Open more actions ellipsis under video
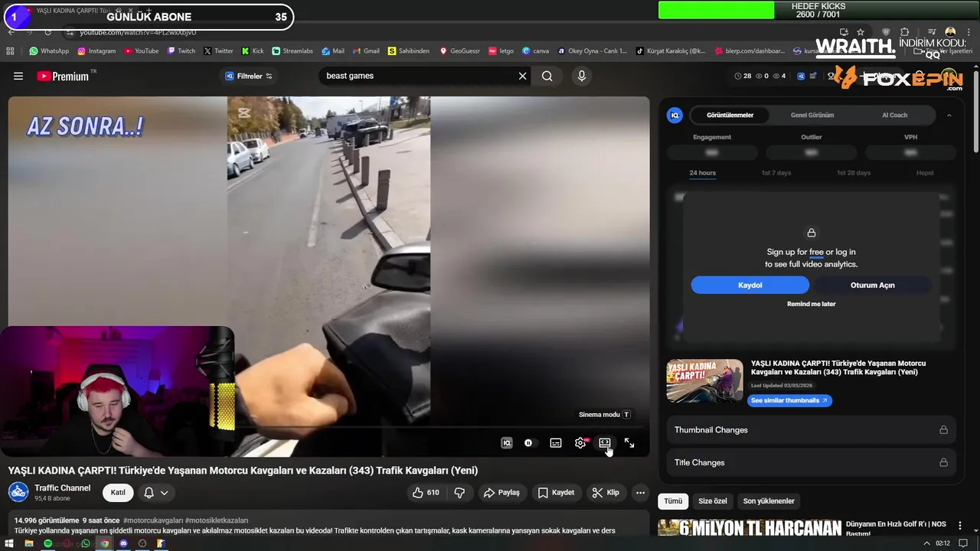Viewport: 980px width, 551px height. point(641,492)
